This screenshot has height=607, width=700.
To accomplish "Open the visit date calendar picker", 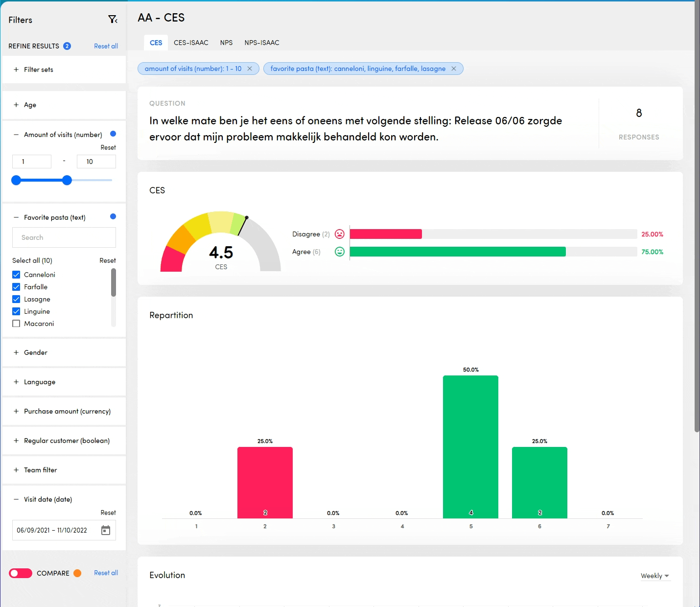I will point(106,530).
